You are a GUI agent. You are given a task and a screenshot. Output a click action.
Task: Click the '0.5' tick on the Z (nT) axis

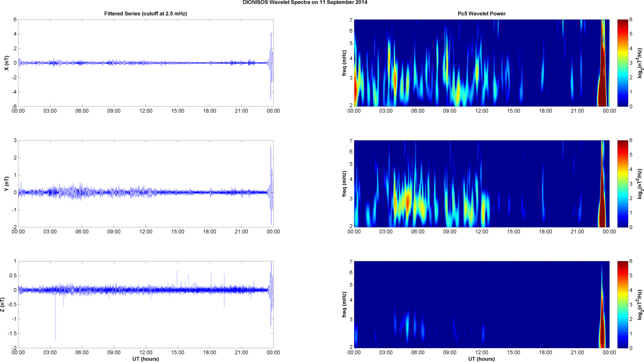click(13, 276)
